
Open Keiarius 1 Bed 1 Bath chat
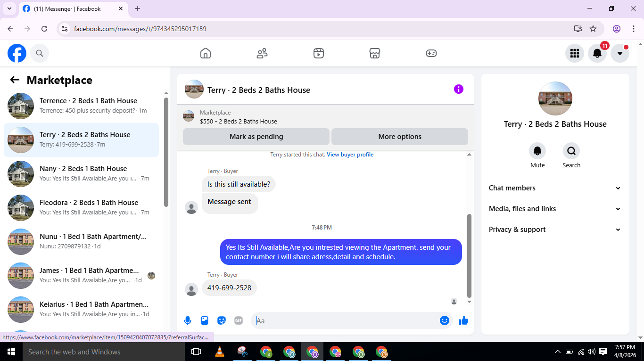pyautogui.click(x=81, y=309)
